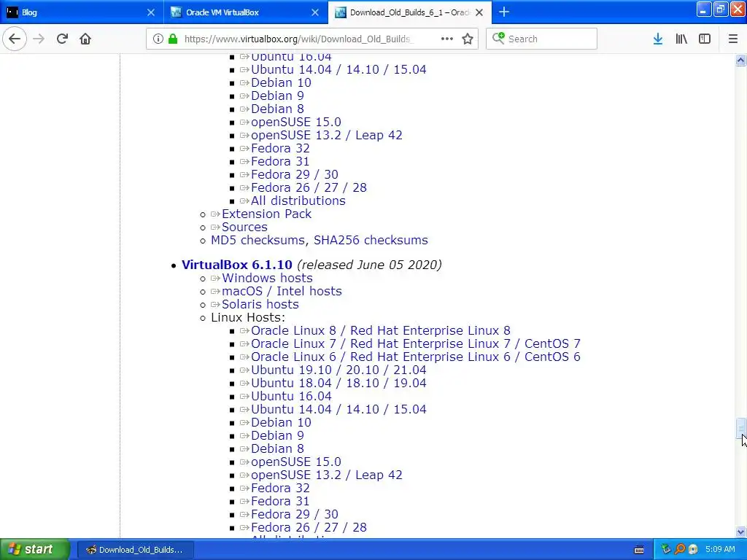Open VirtualBox 6.1.10 heading link
Screen dimensions: 747x560
237,265
